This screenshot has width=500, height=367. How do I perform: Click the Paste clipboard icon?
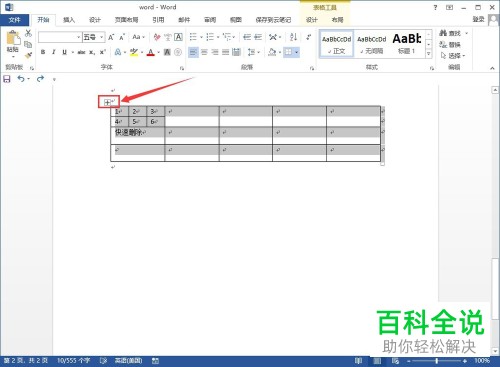pos(13,38)
